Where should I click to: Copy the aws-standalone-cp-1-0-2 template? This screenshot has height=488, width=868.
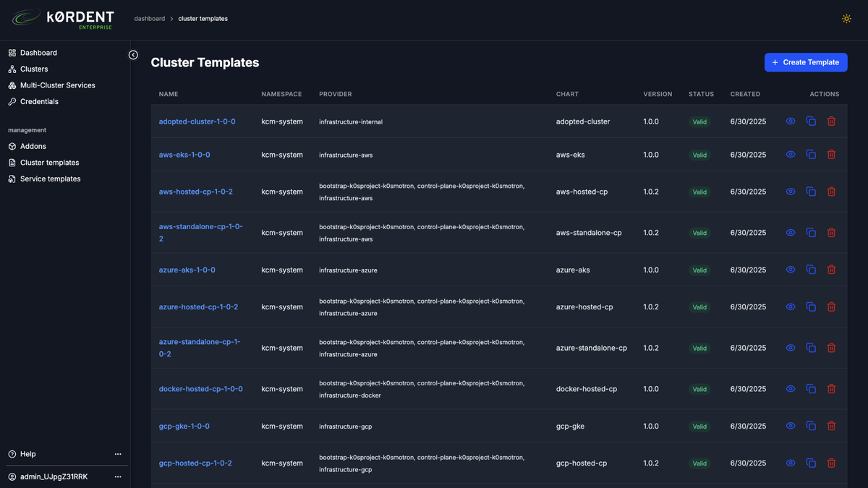(x=811, y=233)
